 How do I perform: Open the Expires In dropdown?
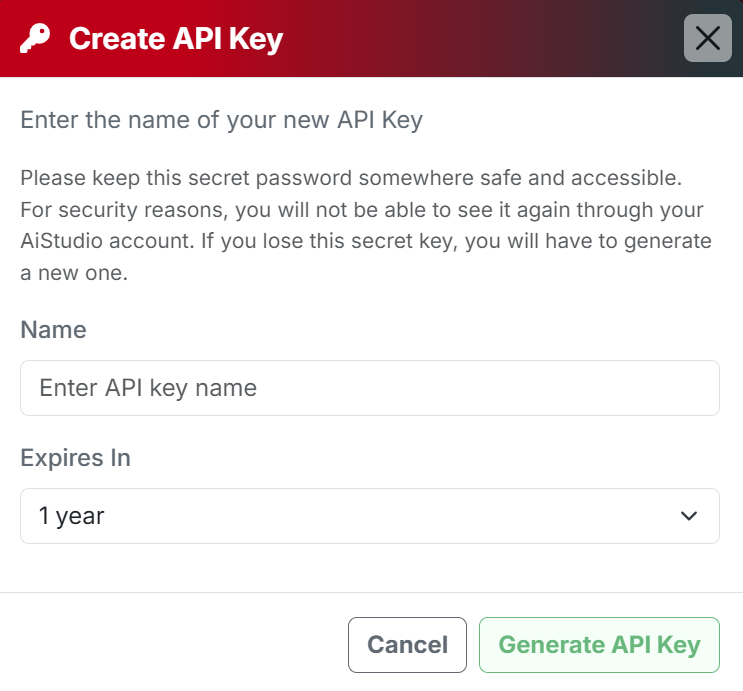click(370, 516)
